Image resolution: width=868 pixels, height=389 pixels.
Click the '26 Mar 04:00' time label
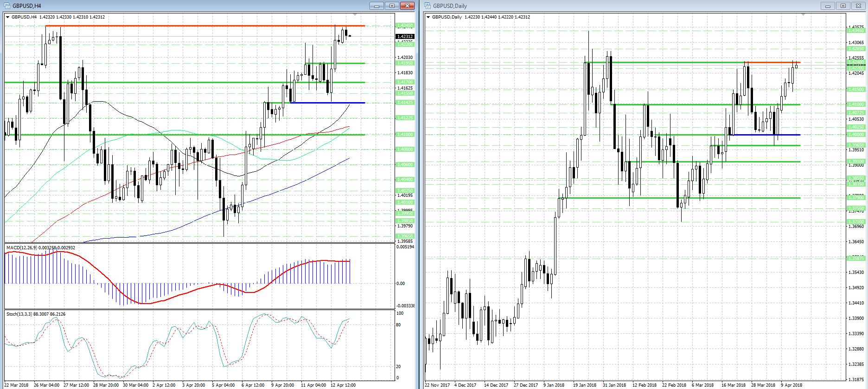[46, 385]
